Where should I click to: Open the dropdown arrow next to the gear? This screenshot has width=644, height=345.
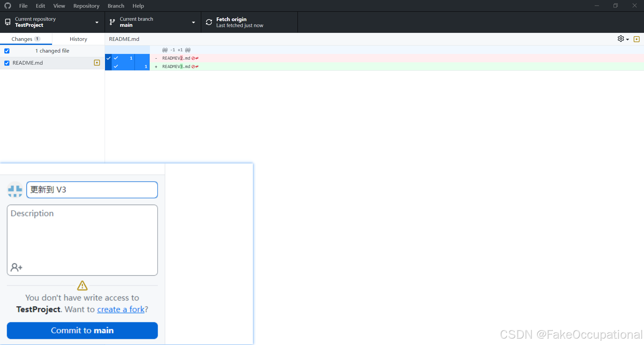tap(628, 40)
